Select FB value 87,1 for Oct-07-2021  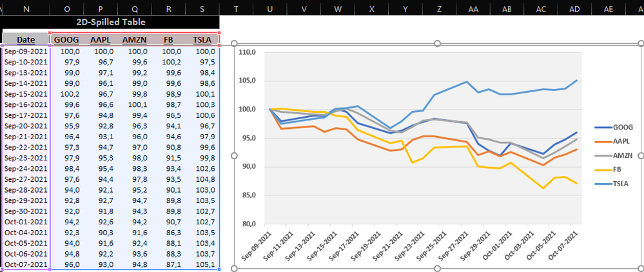pos(168,265)
